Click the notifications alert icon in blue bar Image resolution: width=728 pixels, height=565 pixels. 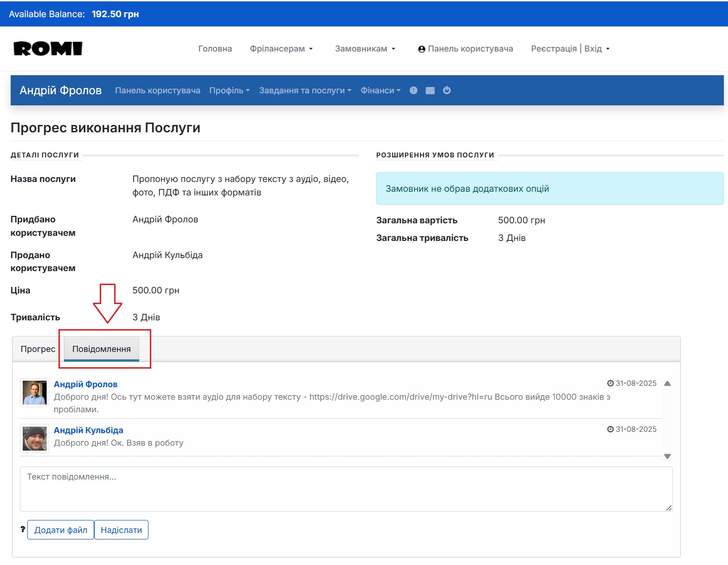(x=413, y=91)
